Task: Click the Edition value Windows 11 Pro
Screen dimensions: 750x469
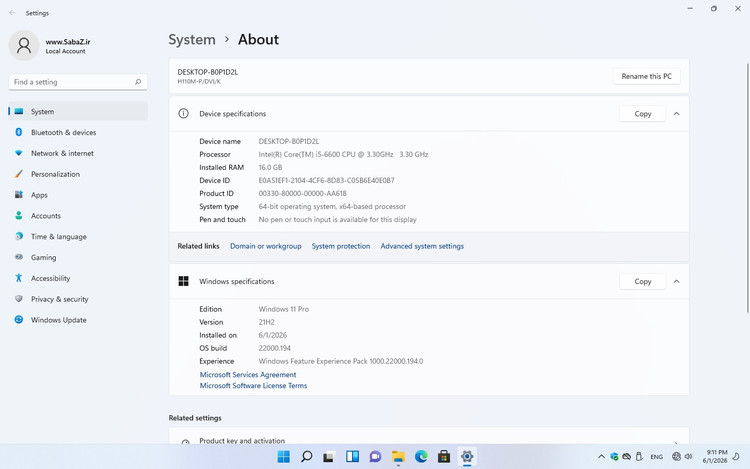Action: tap(284, 309)
